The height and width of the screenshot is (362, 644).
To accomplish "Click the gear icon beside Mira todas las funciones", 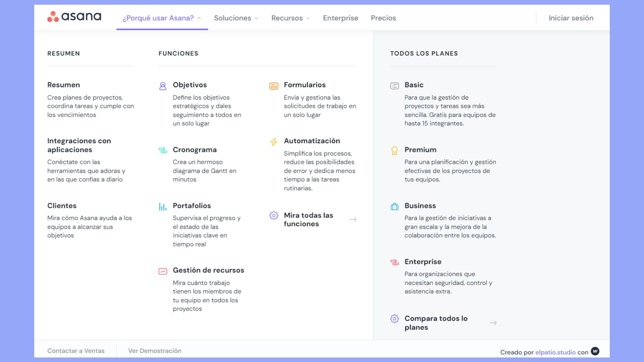I will [274, 215].
